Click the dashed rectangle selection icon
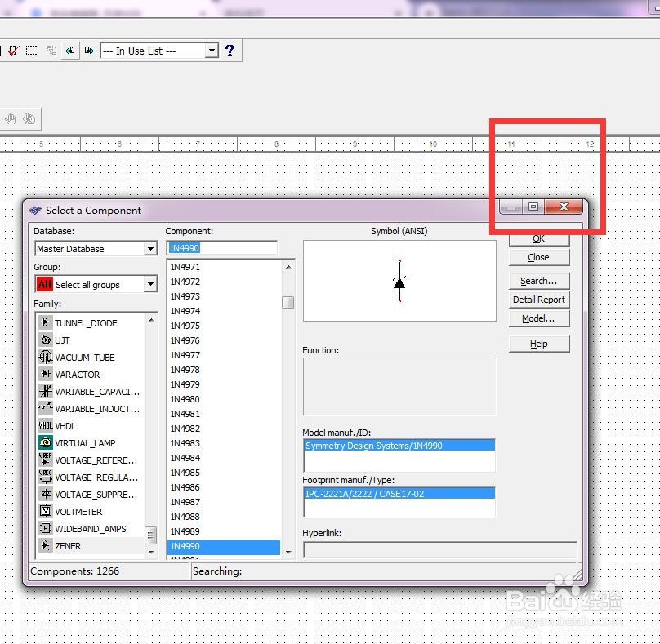Image resolution: width=660 pixels, height=644 pixels. click(32, 51)
